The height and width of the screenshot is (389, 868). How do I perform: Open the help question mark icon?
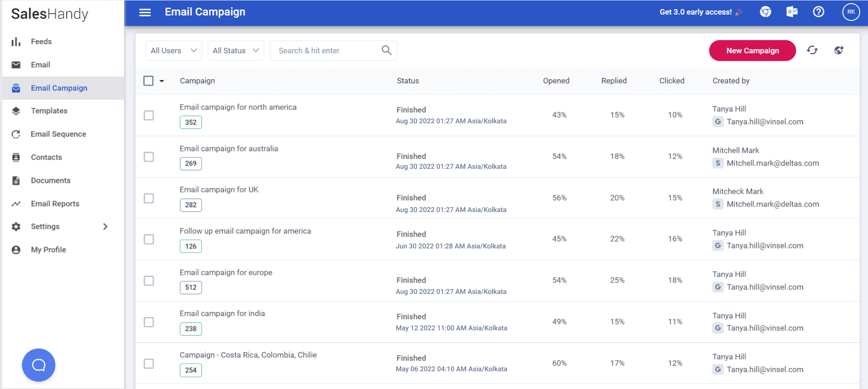[818, 12]
